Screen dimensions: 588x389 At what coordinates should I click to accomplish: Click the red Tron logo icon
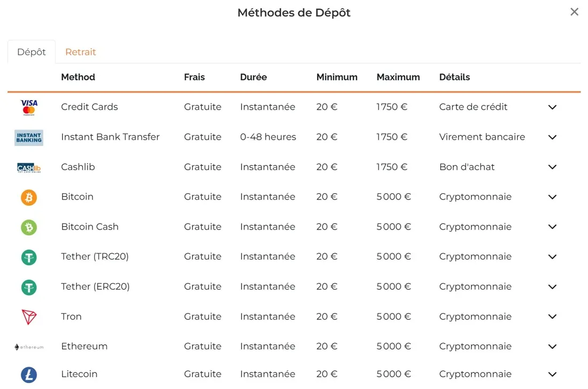[29, 317]
